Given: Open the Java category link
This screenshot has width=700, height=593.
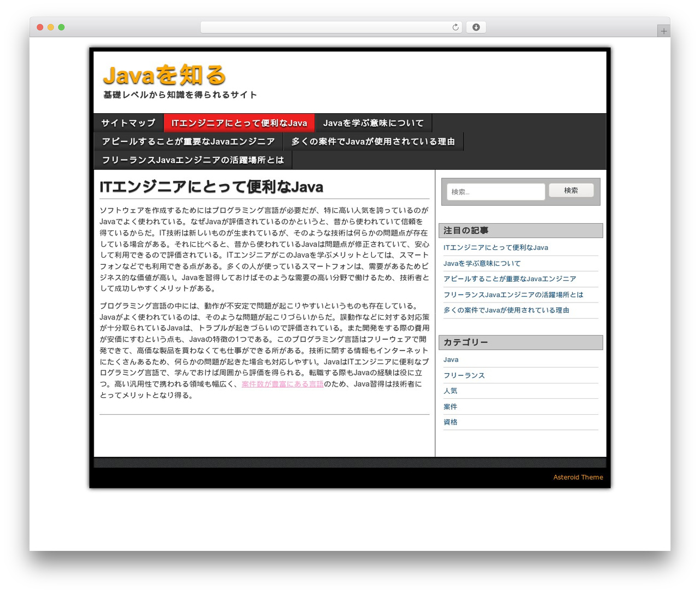Looking at the screenshot, I should coord(451,360).
